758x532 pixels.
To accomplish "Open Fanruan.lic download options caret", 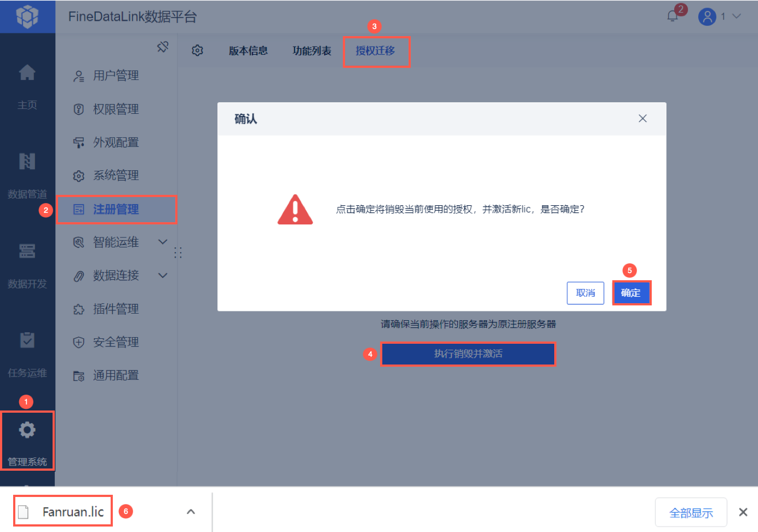I will click(191, 512).
